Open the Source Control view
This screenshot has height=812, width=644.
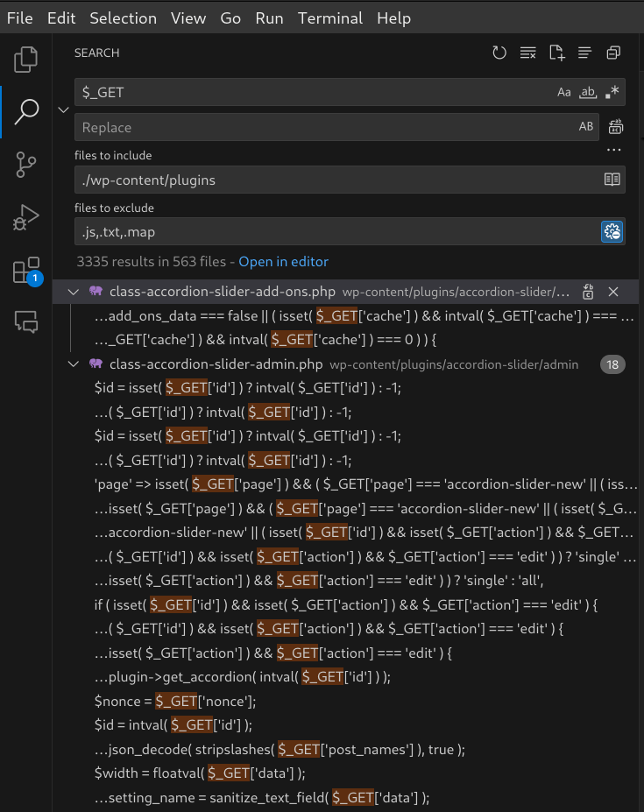[x=26, y=164]
